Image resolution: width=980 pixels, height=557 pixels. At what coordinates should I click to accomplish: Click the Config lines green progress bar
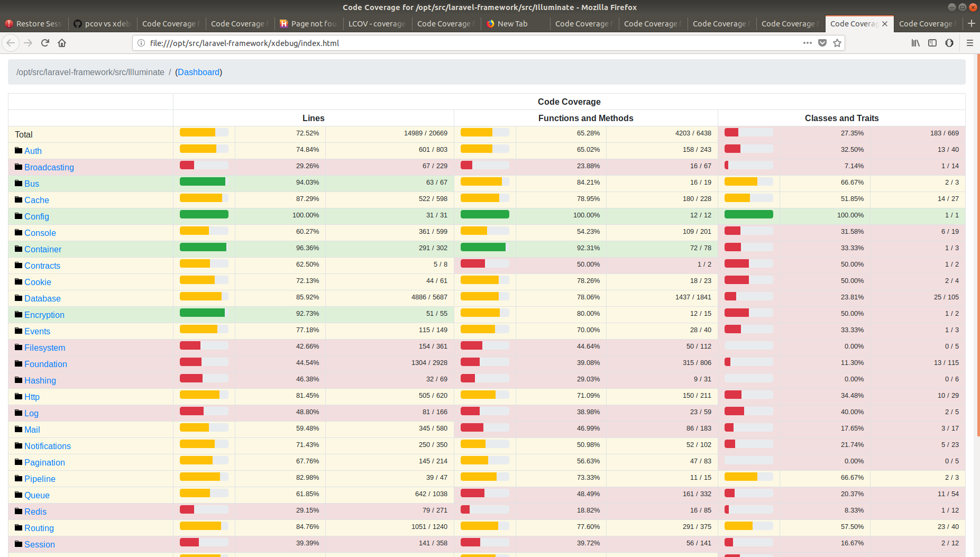[204, 214]
